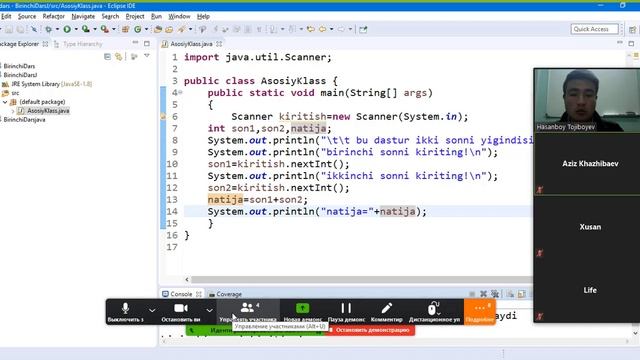
Task: Stop video in Zoom toolbar
Action: (x=181, y=312)
